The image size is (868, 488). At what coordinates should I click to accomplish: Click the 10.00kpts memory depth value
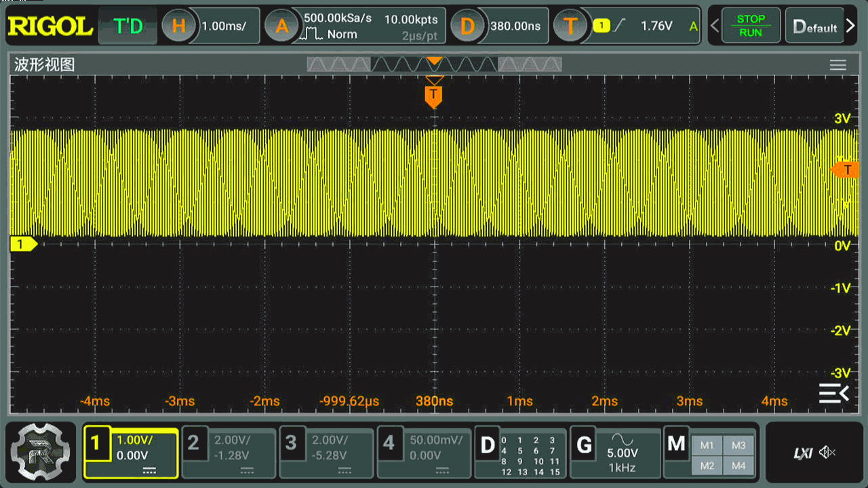[411, 20]
